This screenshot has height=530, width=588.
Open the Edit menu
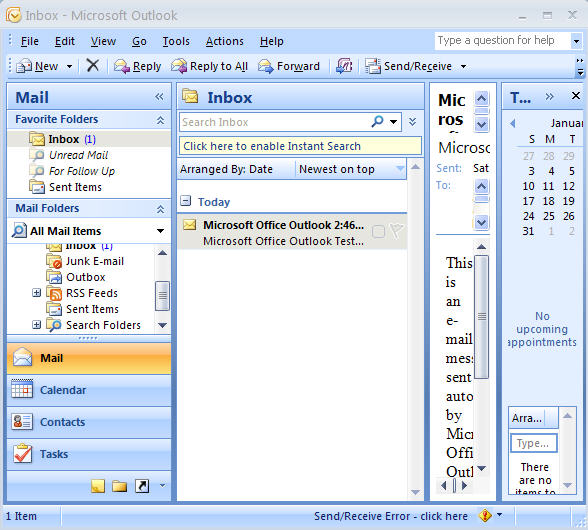(x=65, y=41)
